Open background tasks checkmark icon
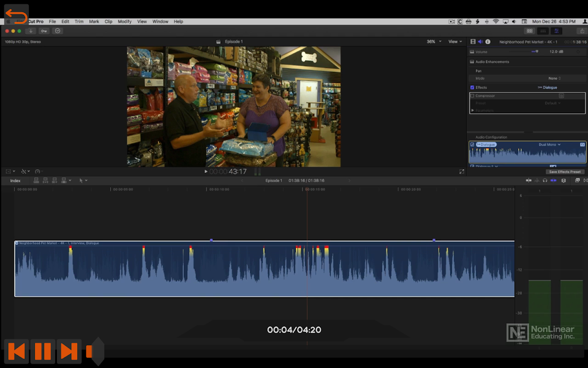This screenshot has width=588, height=368. click(57, 31)
